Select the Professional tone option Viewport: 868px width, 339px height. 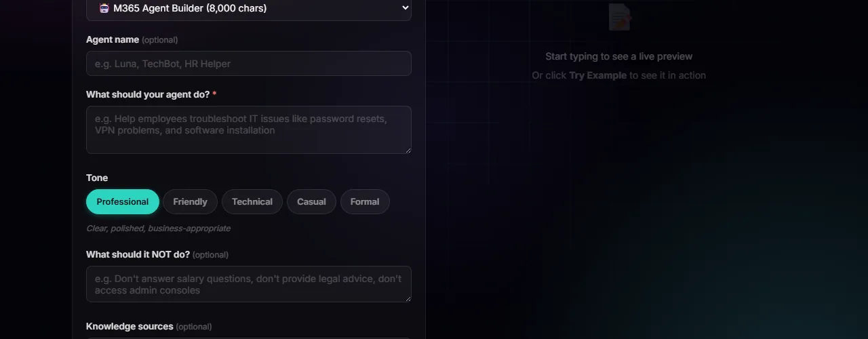pos(122,202)
